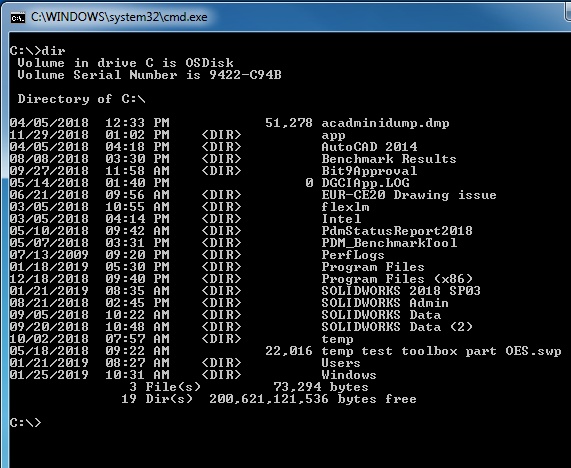Click the final C:\> prompt
Screen dimensions: 571x468
pos(25,423)
